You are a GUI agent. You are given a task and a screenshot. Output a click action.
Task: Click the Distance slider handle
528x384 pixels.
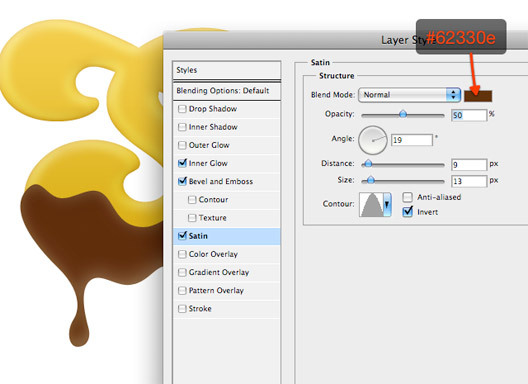(x=368, y=164)
